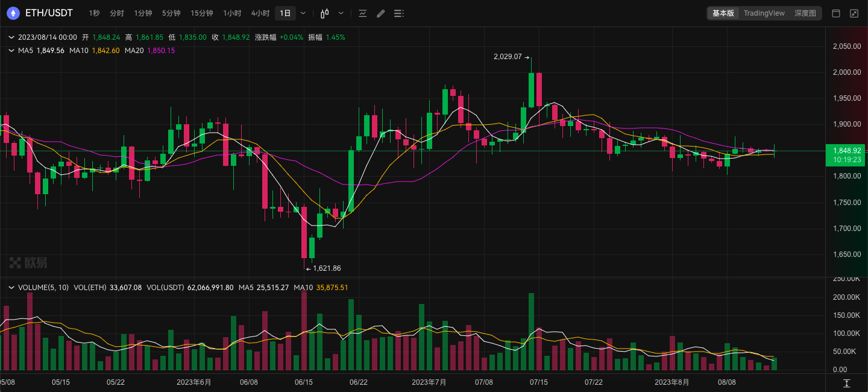Select the 15分钟 interval
This screenshot has height=392, width=868.
[202, 13]
